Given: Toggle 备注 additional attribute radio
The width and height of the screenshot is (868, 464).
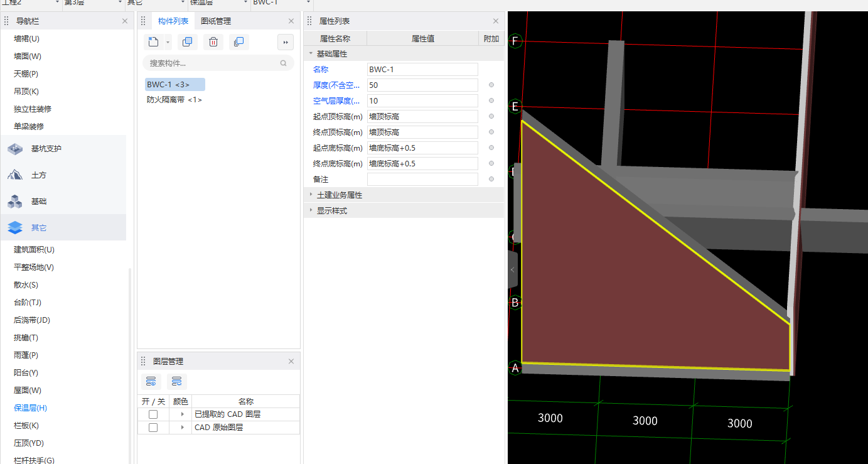Looking at the screenshot, I should point(491,179).
